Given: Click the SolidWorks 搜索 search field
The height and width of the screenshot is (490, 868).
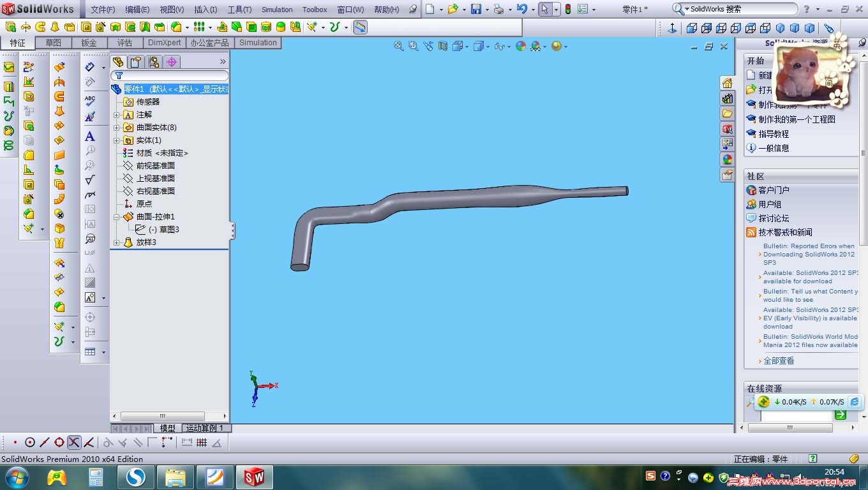Looking at the screenshot, I should [740, 9].
